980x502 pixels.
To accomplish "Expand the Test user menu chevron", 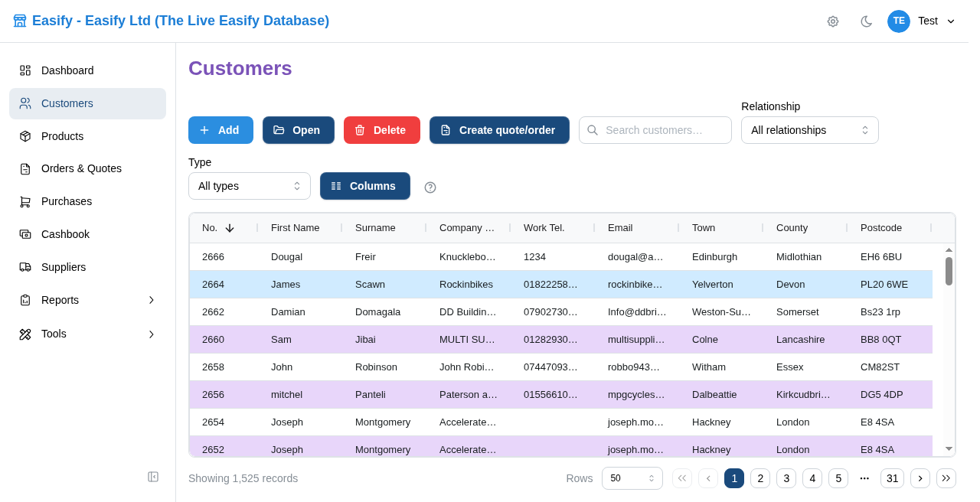I will tap(951, 21).
